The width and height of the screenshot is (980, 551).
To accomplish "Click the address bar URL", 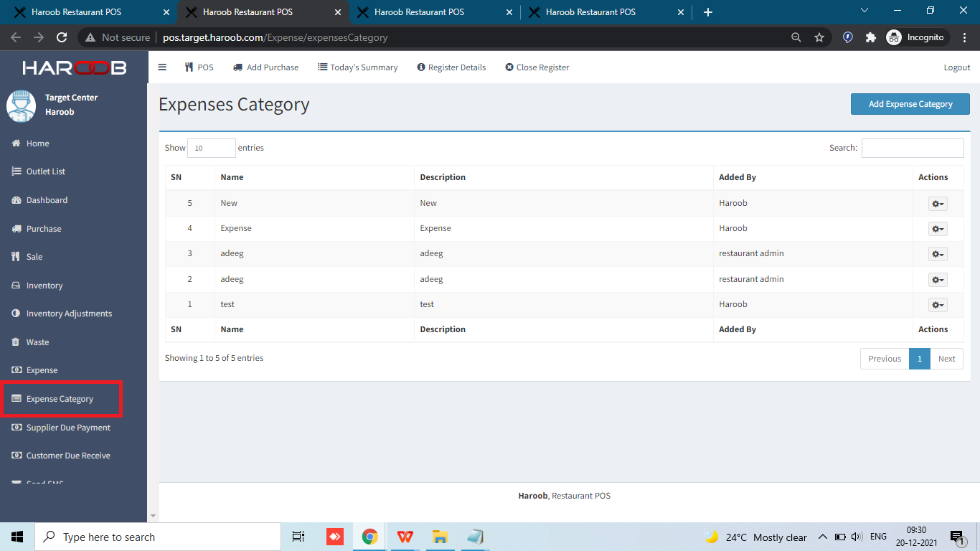I will 275,37.
